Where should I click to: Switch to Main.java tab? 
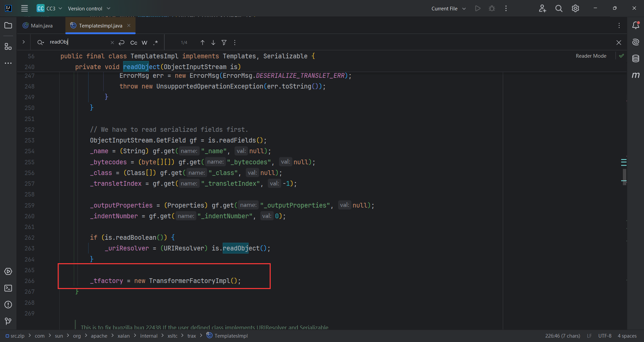pyautogui.click(x=38, y=25)
